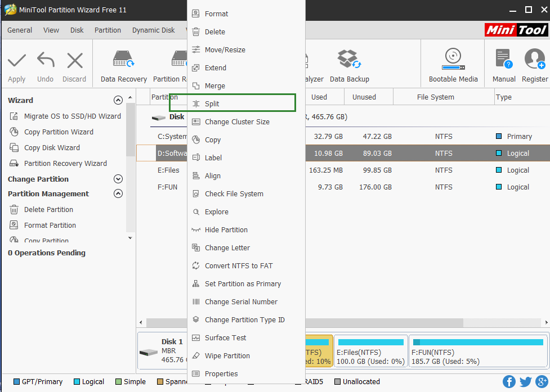Select Merge in context menu
The height and width of the screenshot is (392, 550).
coord(246,86)
